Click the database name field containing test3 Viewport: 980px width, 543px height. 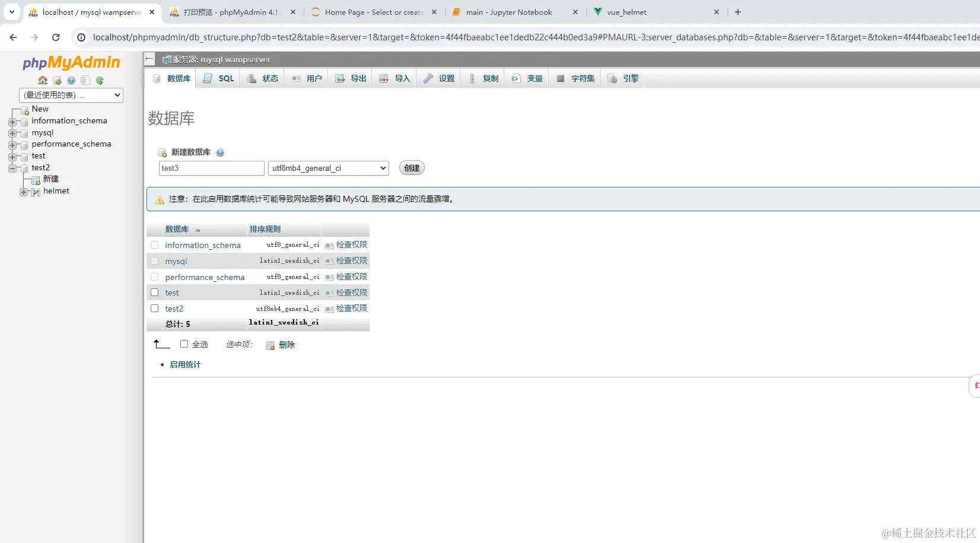tap(211, 168)
